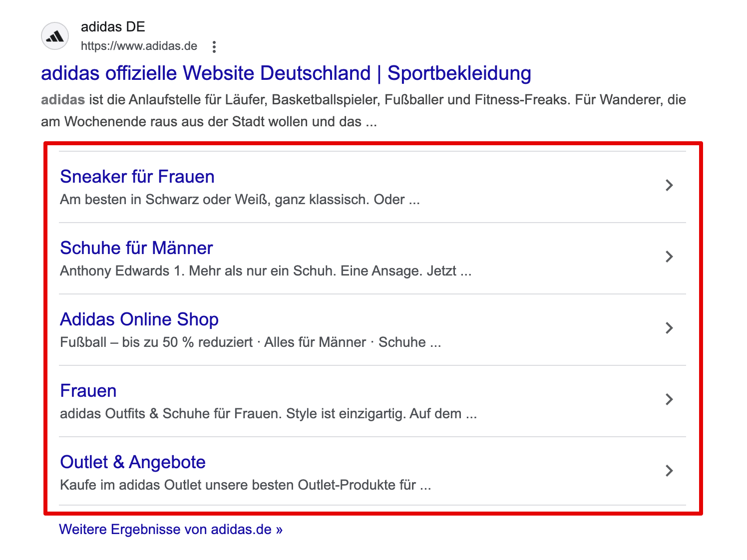Open the Frauen sitelink
This screenshot has height=560, width=747.
point(88,391)
